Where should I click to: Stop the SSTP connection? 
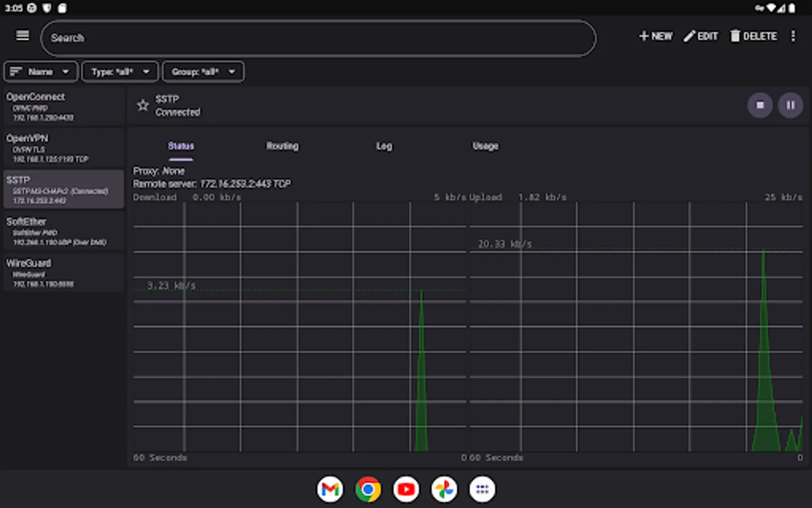(760, 105)
